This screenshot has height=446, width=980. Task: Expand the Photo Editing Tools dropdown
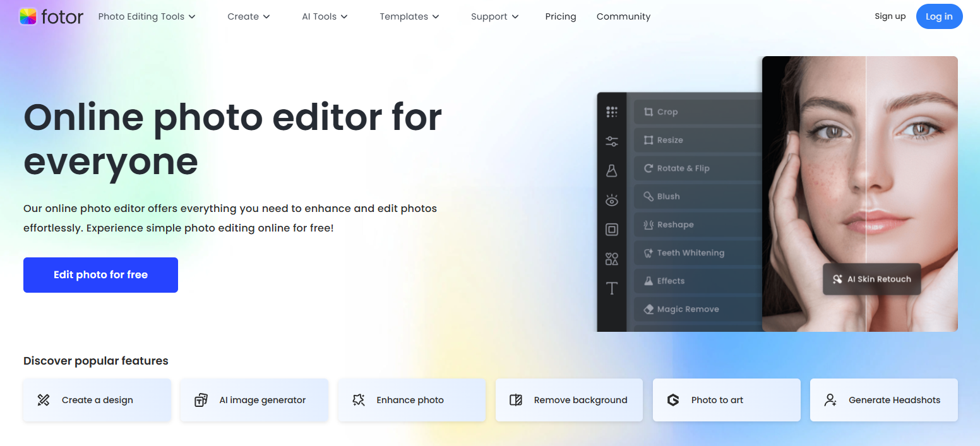[146, 16]
